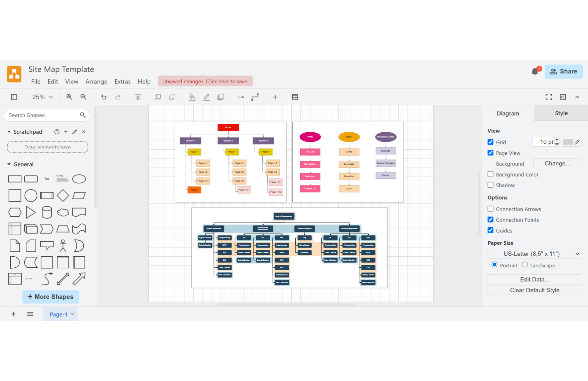588x381 pixels.
Task: Open the Insert plus toolbar icon
Action: 275,97
